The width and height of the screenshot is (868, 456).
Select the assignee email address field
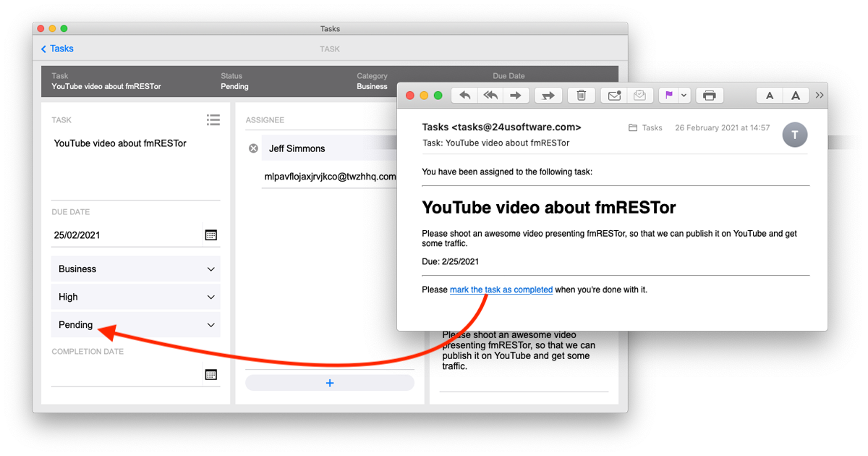point(330,177)
